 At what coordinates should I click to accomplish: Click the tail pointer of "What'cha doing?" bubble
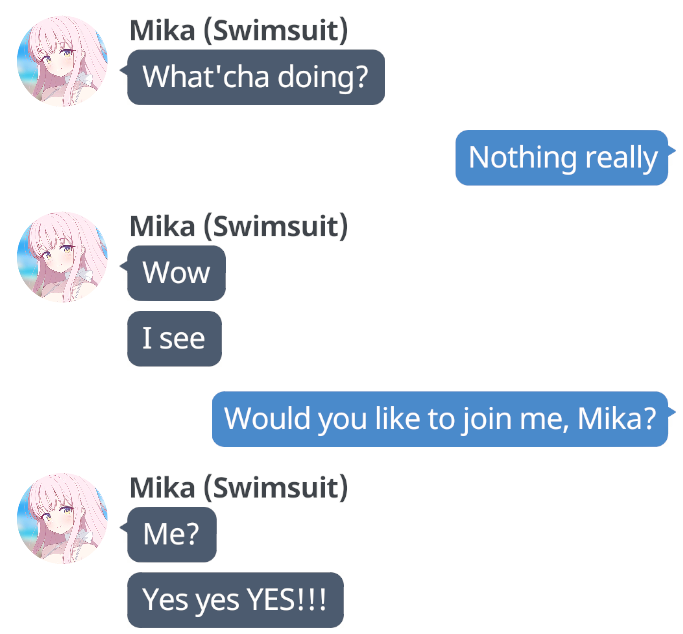click(124, 70)
